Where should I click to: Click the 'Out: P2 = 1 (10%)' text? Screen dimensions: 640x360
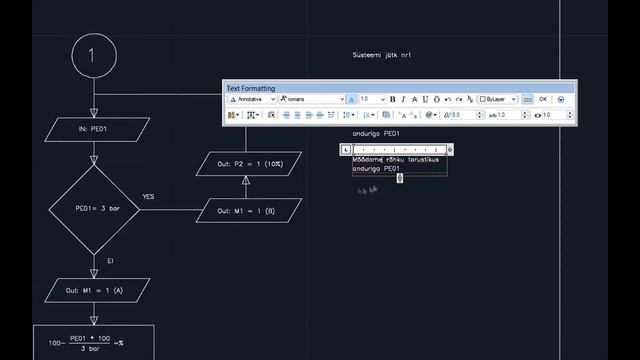[x=250, y=164]
